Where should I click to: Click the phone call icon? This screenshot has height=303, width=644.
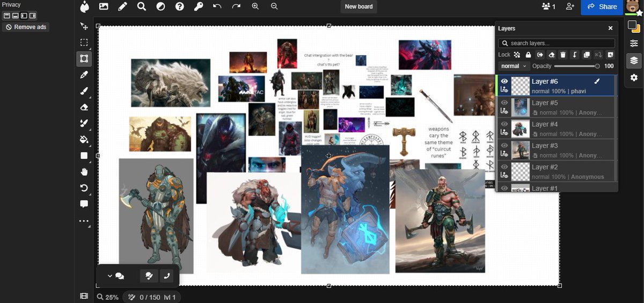pyautogui.click(x=166, y=276)
